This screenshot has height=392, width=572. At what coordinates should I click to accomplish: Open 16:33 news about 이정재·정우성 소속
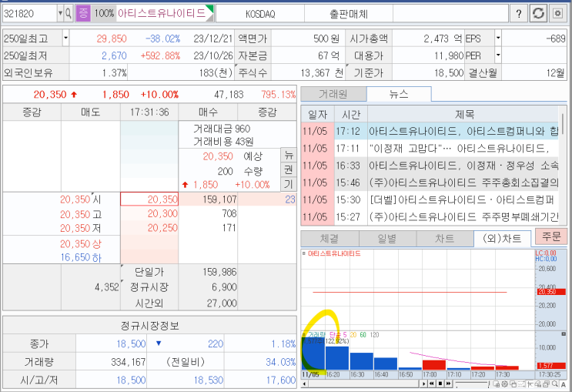430,166
